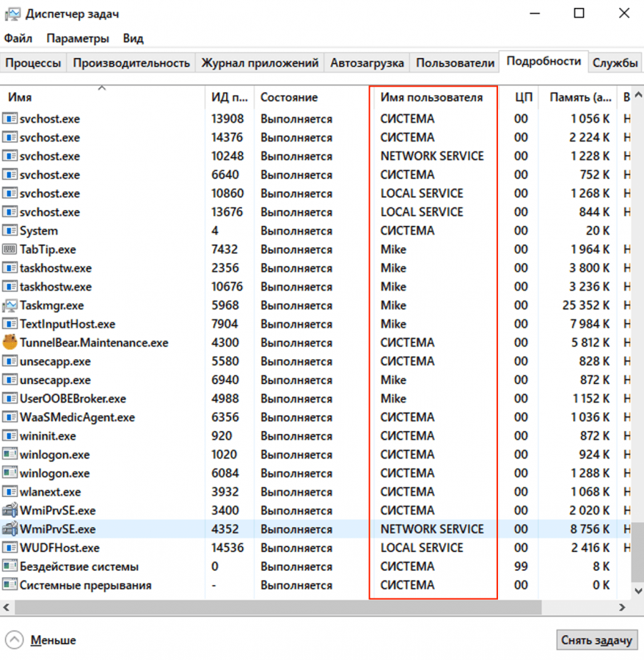Click the System process icon

(10, 231)
